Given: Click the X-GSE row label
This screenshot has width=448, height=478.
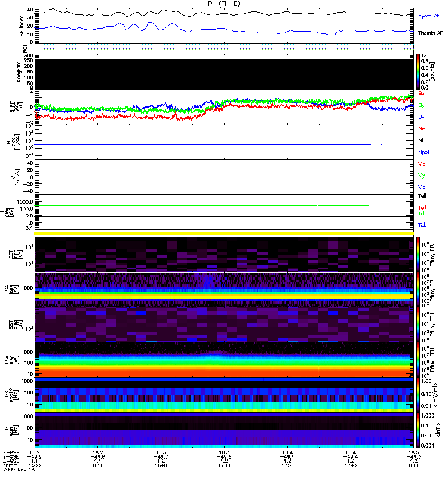Looking at the screenshot, I should pos(11,453).
